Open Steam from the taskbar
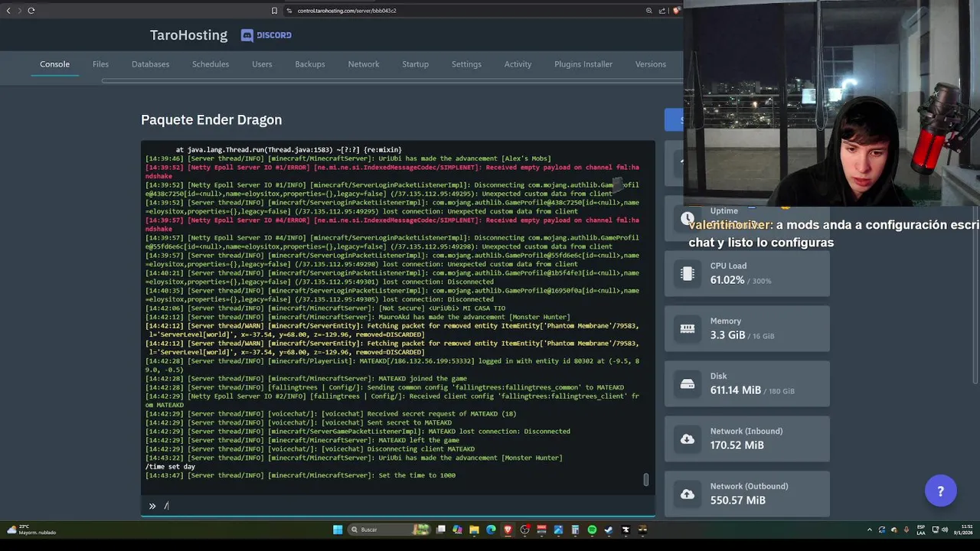 point(609,530)
